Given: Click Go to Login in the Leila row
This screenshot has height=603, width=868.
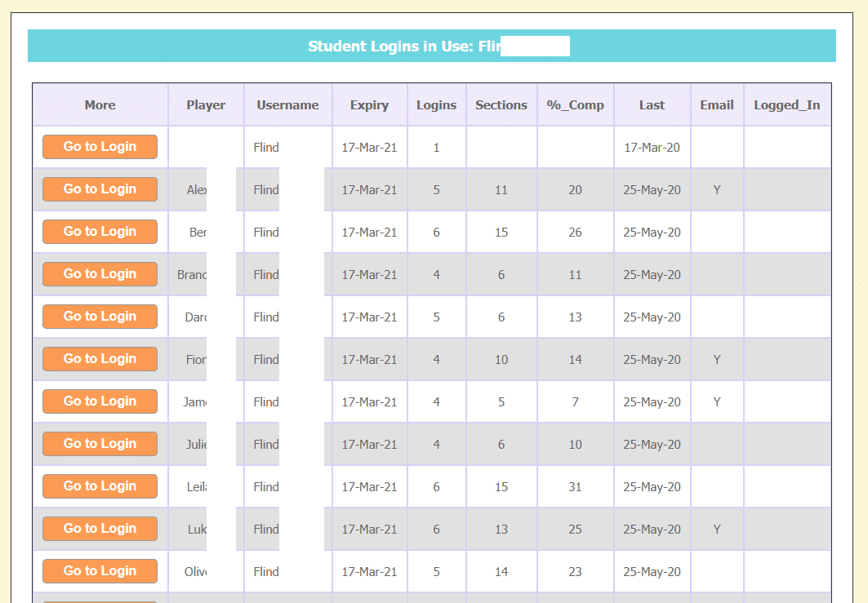Looking at the screenshot, I should pyautogui.click(x=100, y=486).
